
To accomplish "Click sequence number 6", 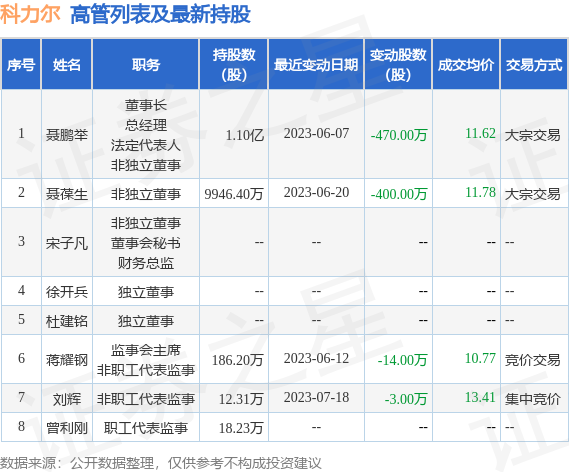I will (x=21, y=358).
